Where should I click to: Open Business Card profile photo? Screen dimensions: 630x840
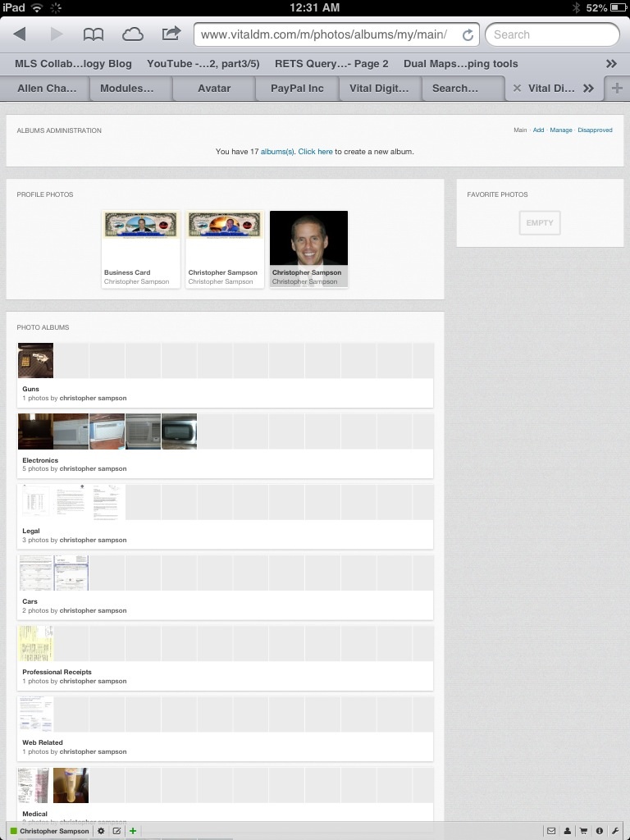pyautogui.click(x=141, y=249)
